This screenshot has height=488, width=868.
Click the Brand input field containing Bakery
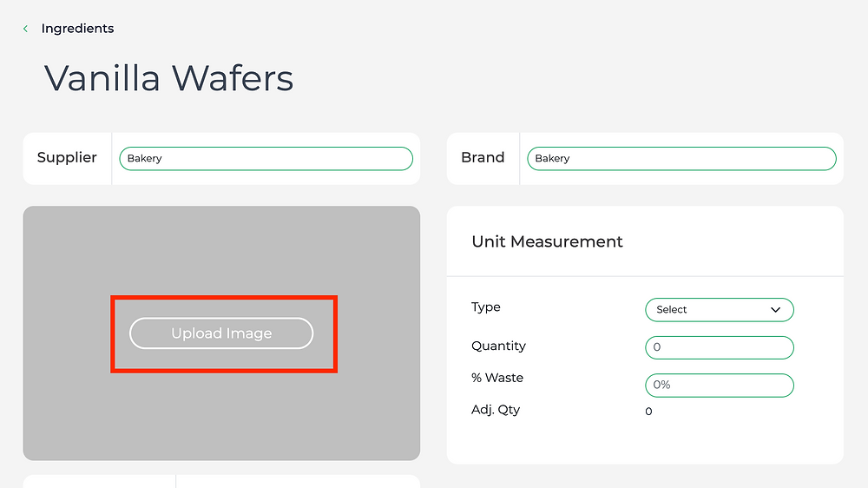click(681, 158)
